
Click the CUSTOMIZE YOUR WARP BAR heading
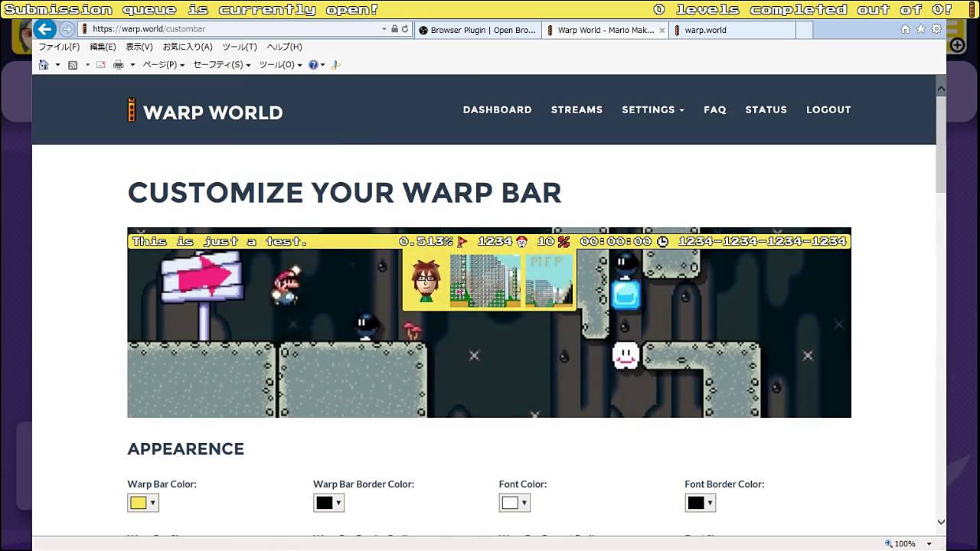point(345,193)
